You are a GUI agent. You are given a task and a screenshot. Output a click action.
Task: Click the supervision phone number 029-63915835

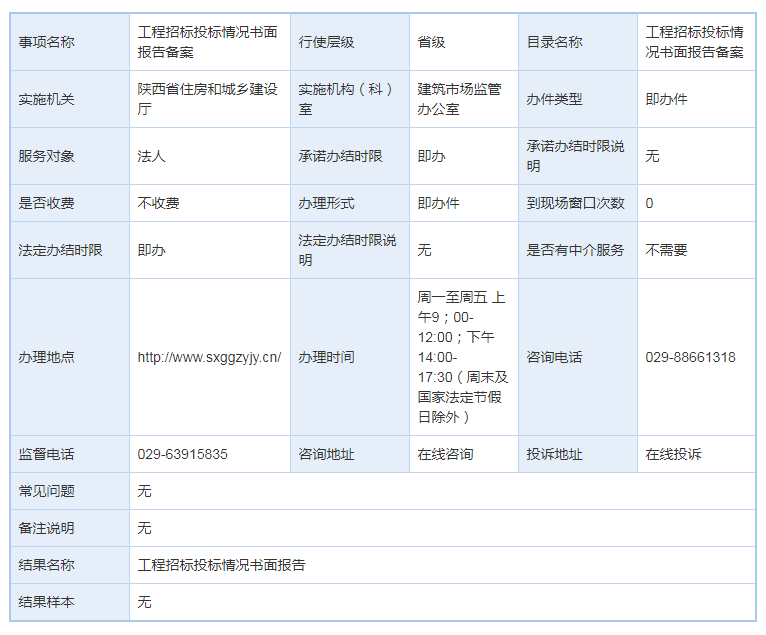[182, 454]
